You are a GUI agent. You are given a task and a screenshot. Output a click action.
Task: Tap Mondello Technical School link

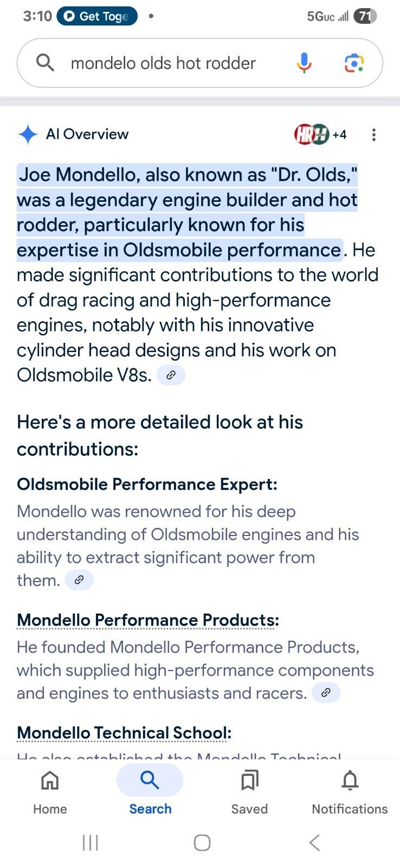(x=124, y=733)
